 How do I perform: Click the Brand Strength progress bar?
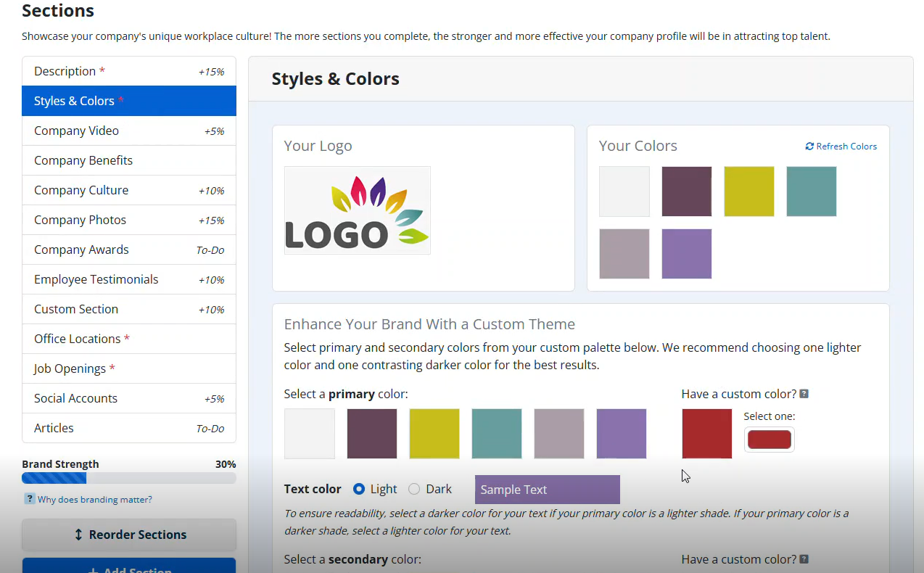point(128,478)
